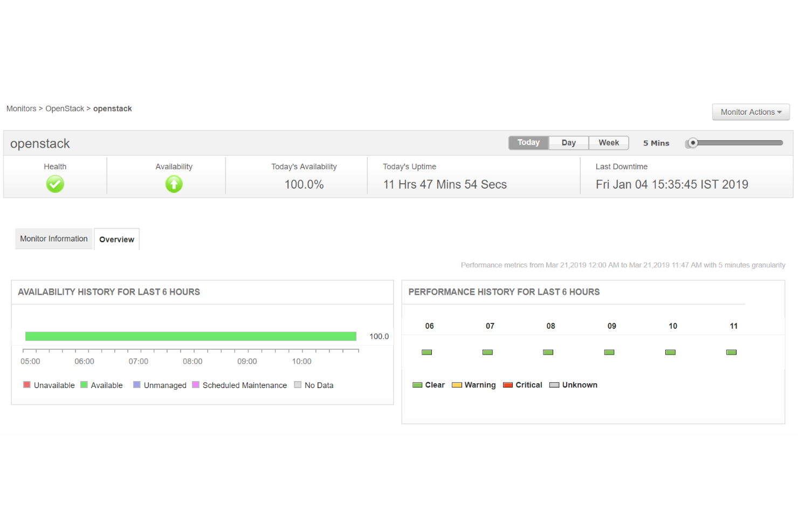Click the Warning legend color icon
This screenshot has width=798, height=532.
(x=457, y=384)
